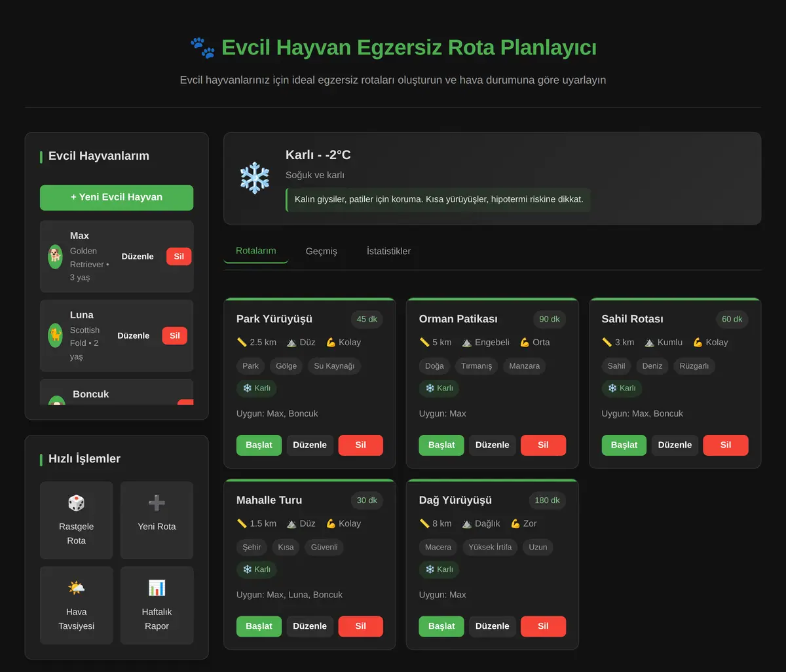Click the ruler icon on Park Yürüyüşü card
This screenshot has width=786, height=672.
(242, 342)
